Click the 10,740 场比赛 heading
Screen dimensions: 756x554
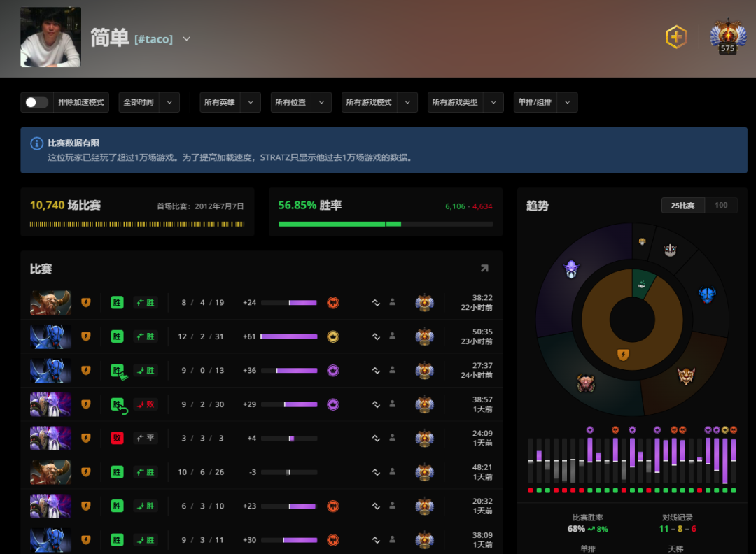click(x=65, y=205)
